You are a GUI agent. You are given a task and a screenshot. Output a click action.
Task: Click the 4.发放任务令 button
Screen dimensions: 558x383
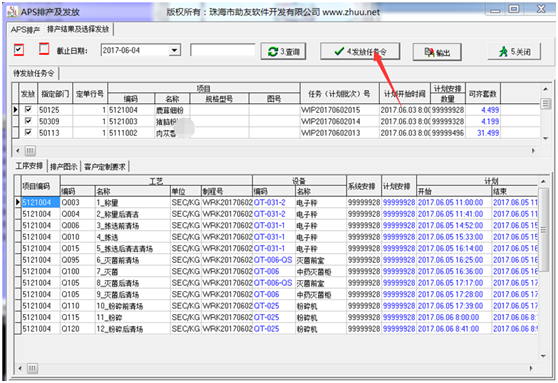360,51
